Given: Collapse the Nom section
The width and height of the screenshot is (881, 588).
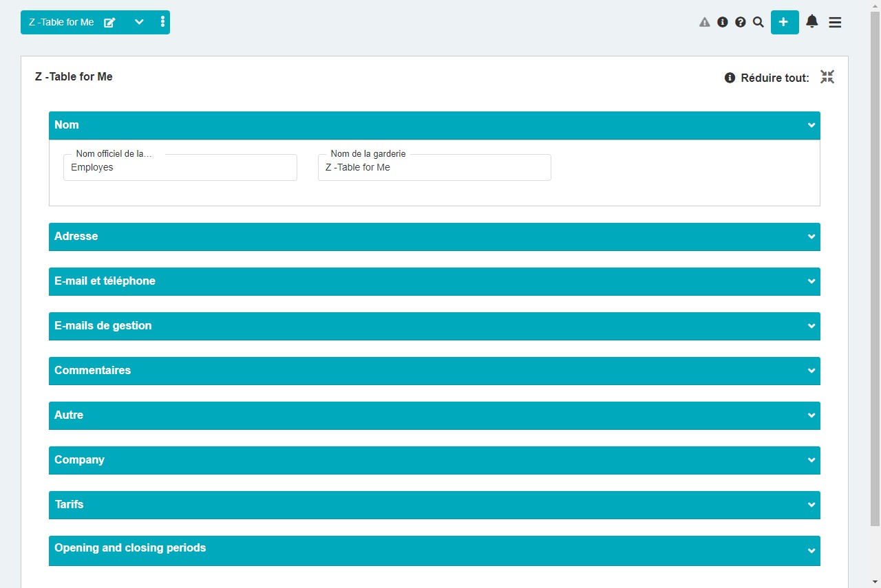Looking at the screenshot, I should click(x=810, y=125).
